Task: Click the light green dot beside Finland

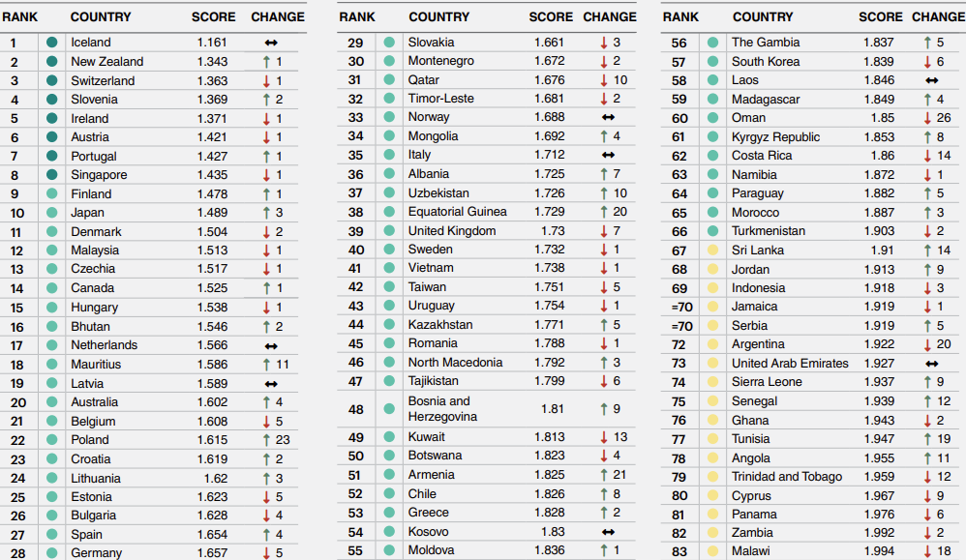Action: (x=51, y=193)
